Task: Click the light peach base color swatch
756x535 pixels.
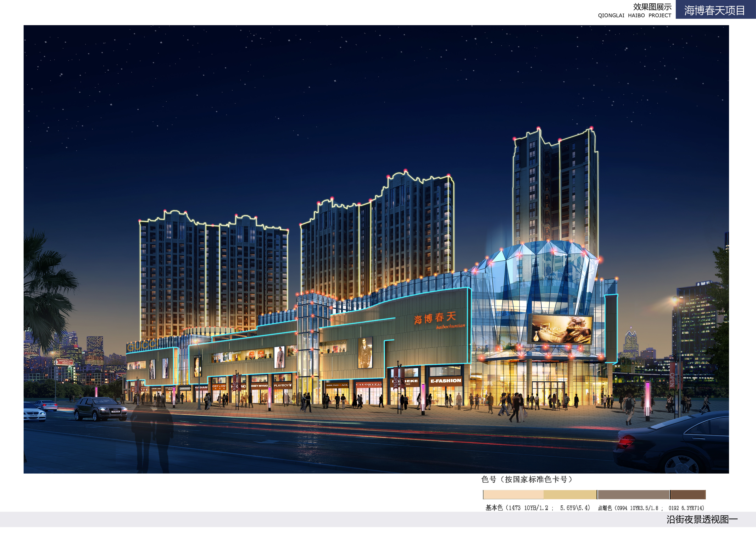Action: tap(513, 494)
